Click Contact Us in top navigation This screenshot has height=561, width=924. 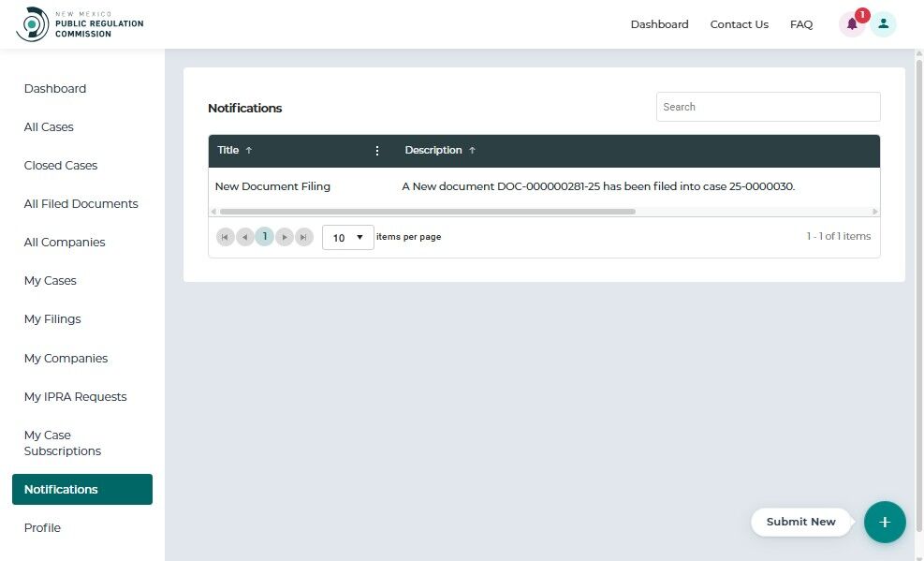739,24
